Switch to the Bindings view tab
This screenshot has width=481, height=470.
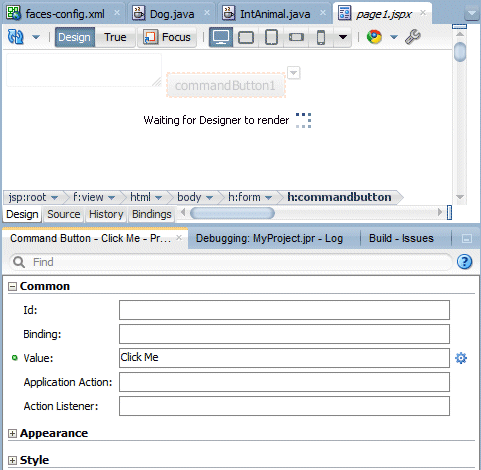(152, 214)
